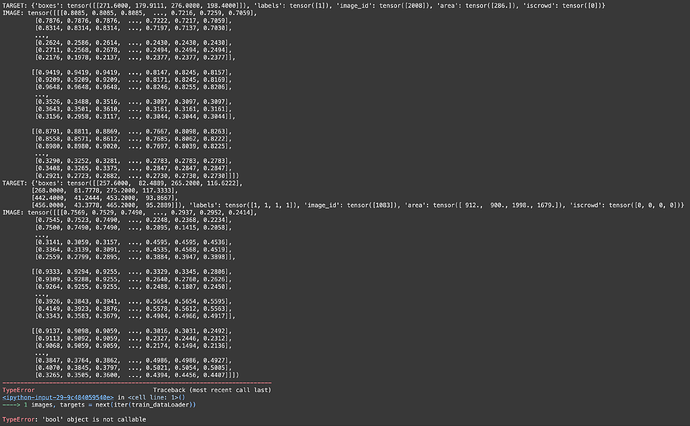Click the second IMAGE label
The width and height of the screenshot is (690, 426).
point(13,211)
